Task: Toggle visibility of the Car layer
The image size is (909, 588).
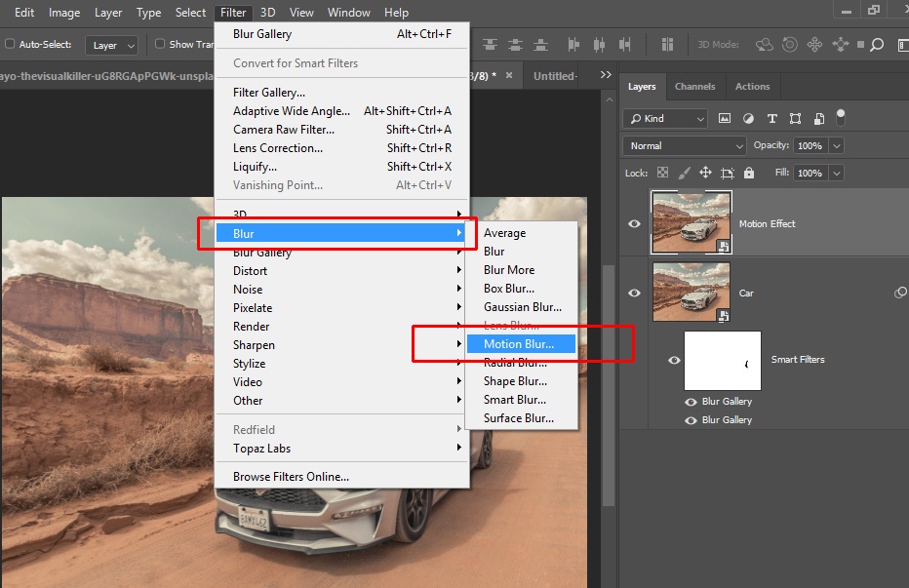Action: point(635,293)
